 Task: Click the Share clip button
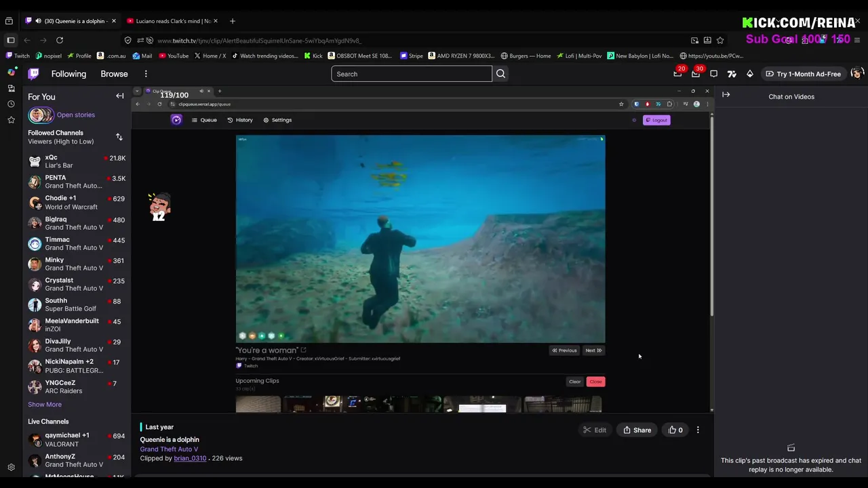point(637,430)
